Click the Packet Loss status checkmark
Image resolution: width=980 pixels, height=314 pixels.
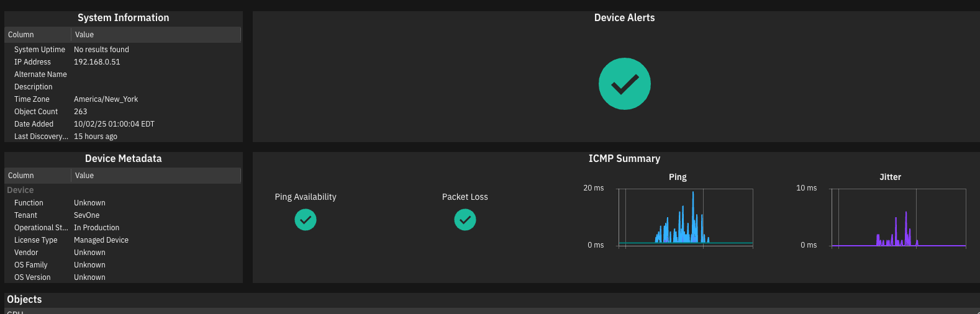[465, 220]
